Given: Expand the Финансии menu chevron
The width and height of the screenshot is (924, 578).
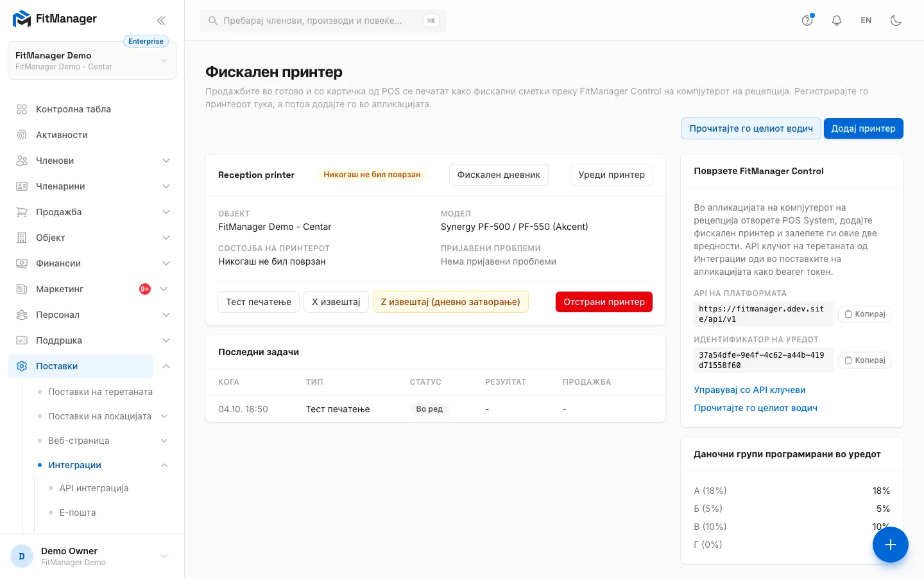Looking at the screenshot, I should (x=166, y=263).
